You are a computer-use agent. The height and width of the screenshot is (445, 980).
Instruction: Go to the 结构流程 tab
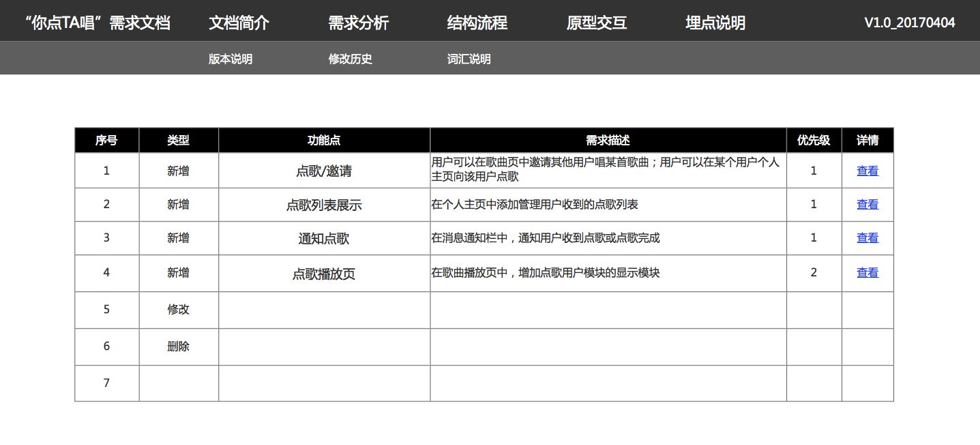tap(477, 23)
